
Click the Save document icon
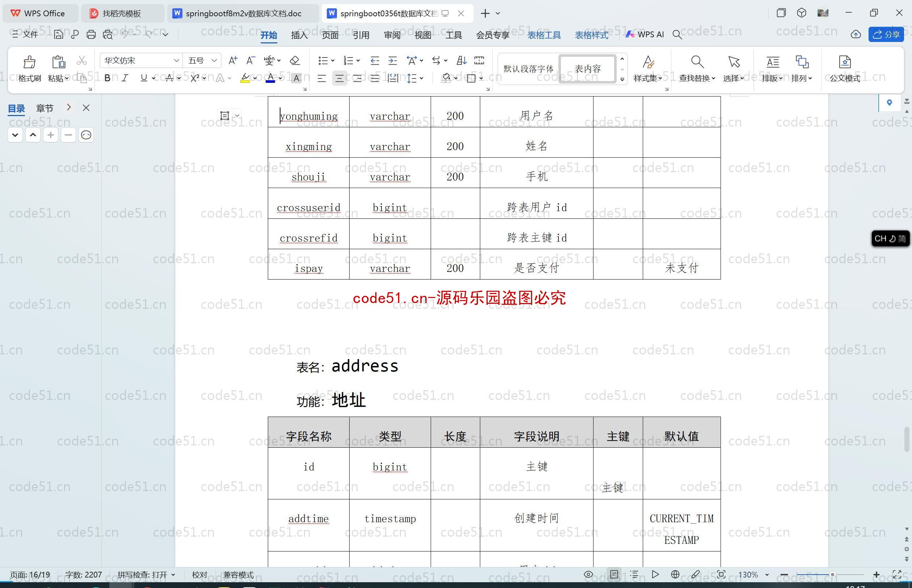pos(59,34)
